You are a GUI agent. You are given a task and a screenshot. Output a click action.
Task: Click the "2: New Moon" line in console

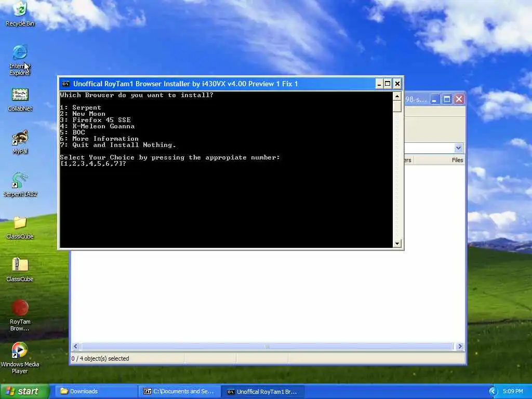point(83,114)
